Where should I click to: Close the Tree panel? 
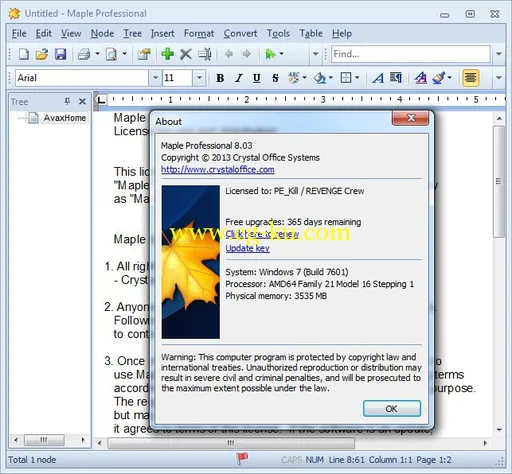(x=82, y=101)
